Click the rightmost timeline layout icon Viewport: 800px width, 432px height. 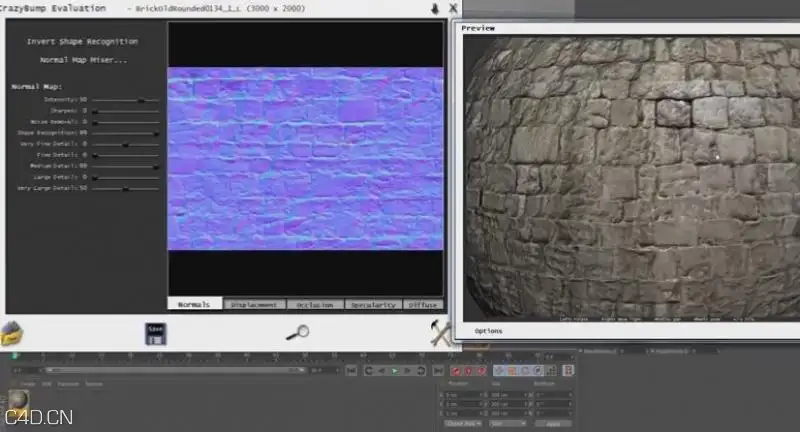(568, 371)
